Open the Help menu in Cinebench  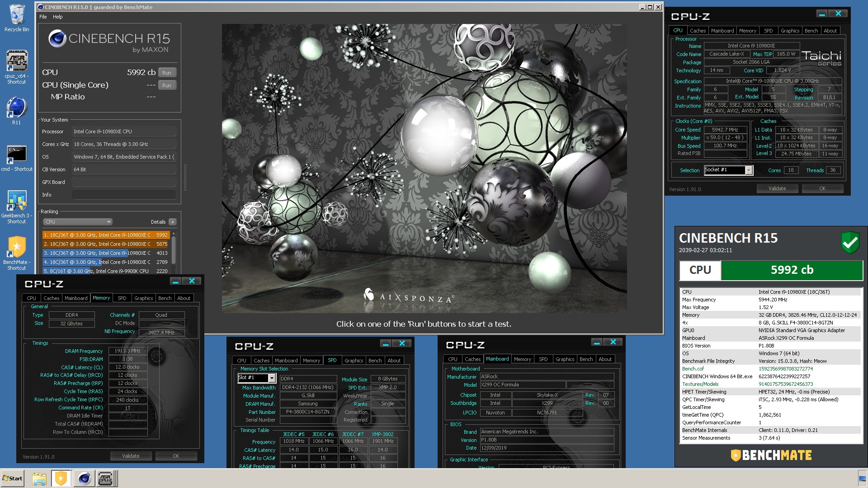click(58, 17)
